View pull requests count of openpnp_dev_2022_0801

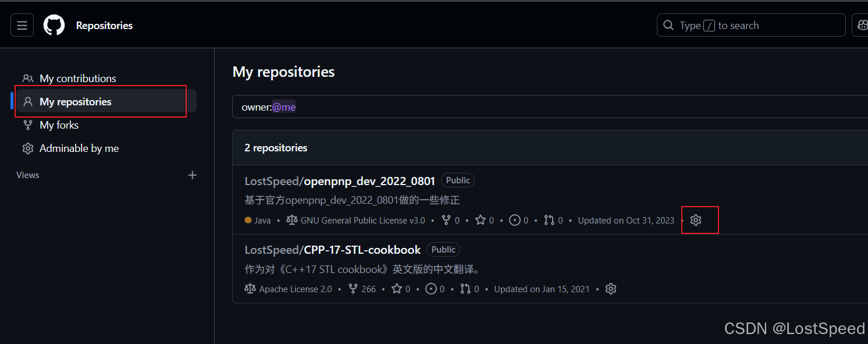pyautogui.click(x=553, y=221)
